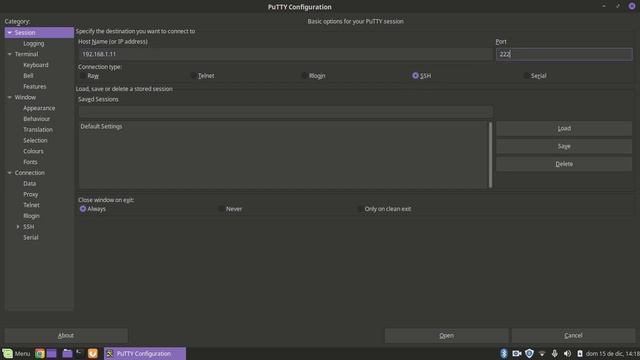Click the saved sessions list scrollbar
640x360 pixels.
point(490,155)
